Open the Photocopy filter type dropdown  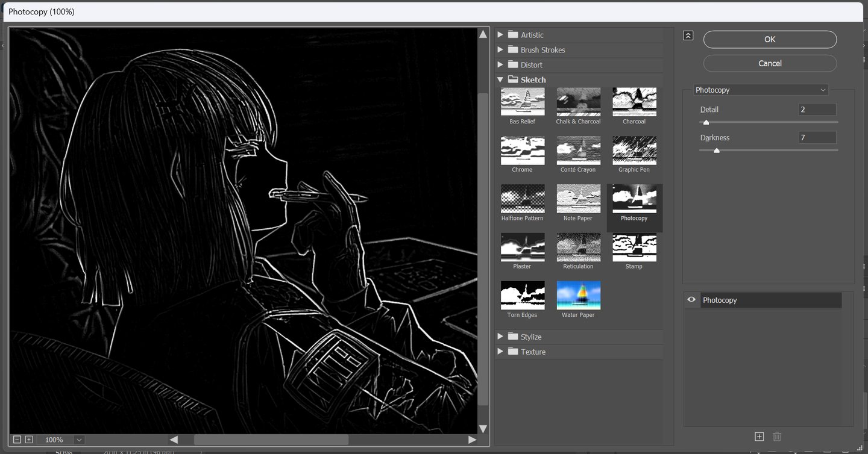tap(761, 90)
